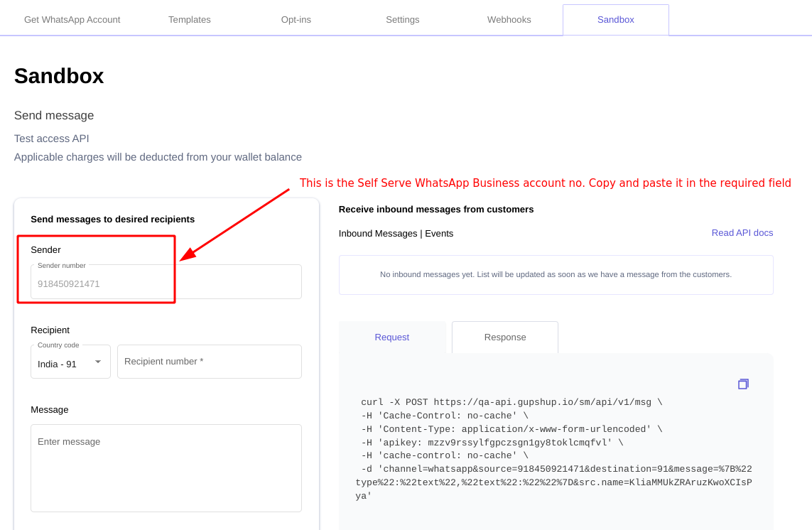Open the Settings tab

pos(402,20)
